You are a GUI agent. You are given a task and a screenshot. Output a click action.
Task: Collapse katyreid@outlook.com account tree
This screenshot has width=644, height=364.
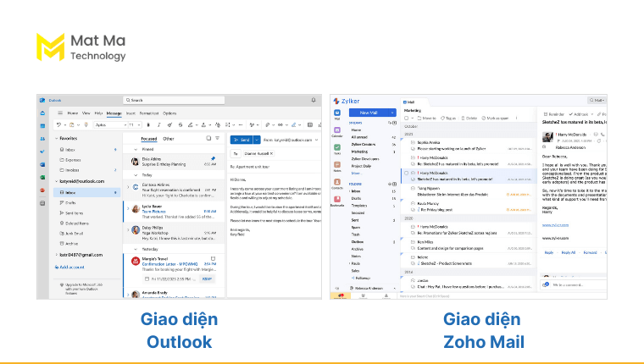pyautogui.click(x=56, y=181)
